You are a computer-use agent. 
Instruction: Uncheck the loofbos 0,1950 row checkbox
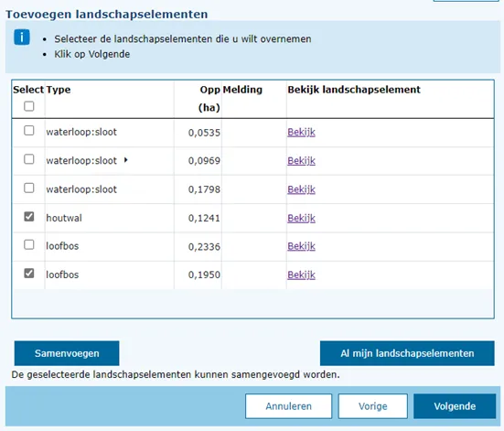29,274
